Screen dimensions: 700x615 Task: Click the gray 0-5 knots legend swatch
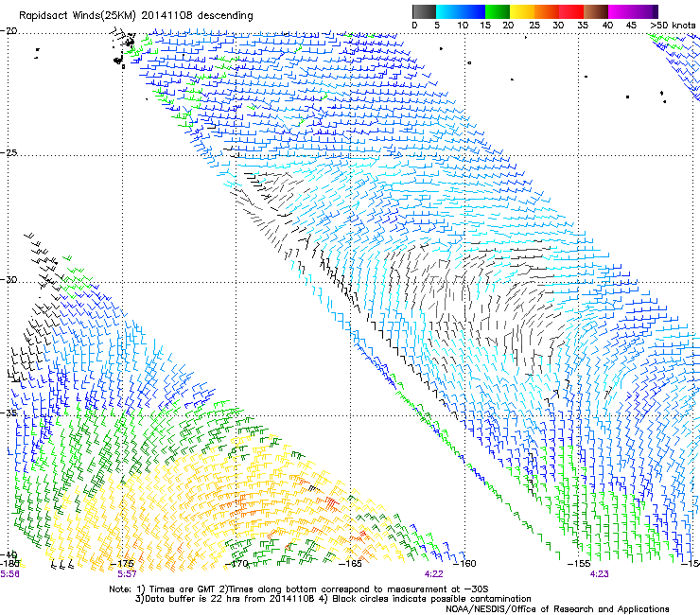coord(424,11)
